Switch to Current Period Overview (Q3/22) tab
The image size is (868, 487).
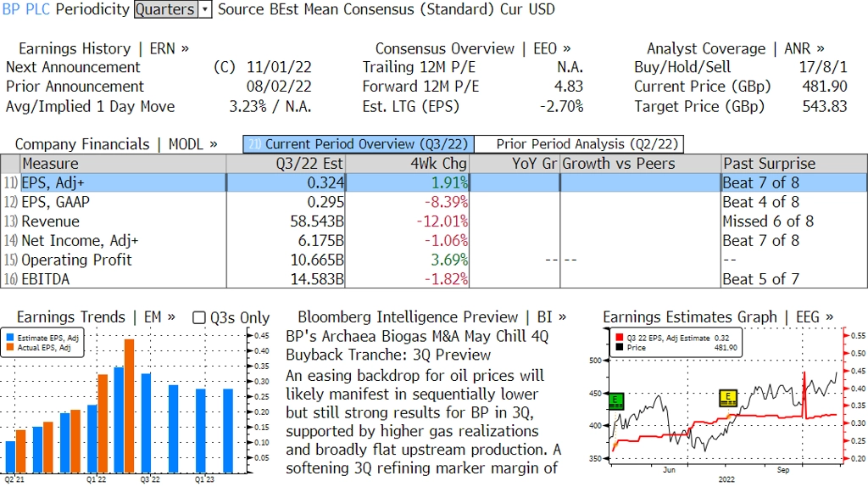pos(357,144)
